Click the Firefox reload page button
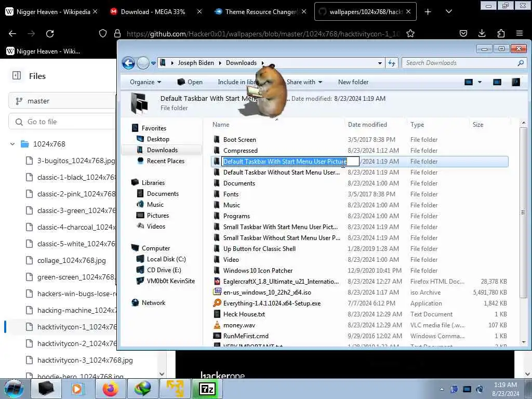 click(x=50, y=33)
